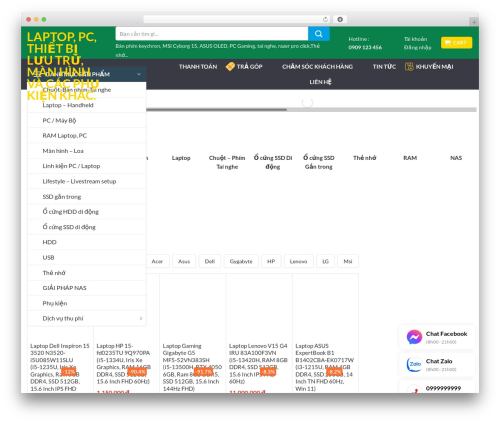Viewport: 500px width, 423px height.
Task: Open TIN TỨC menu item
Action: [x=384, y=67]
